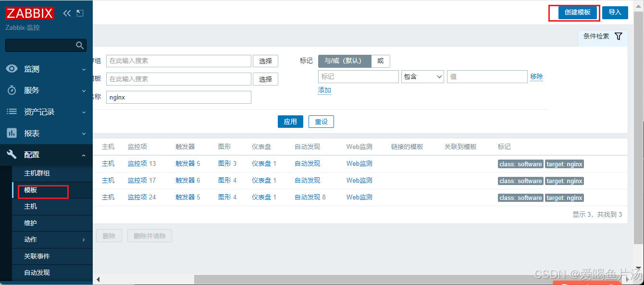
Task: Click 选择 beside linked templates field
Action: (265, 79)
